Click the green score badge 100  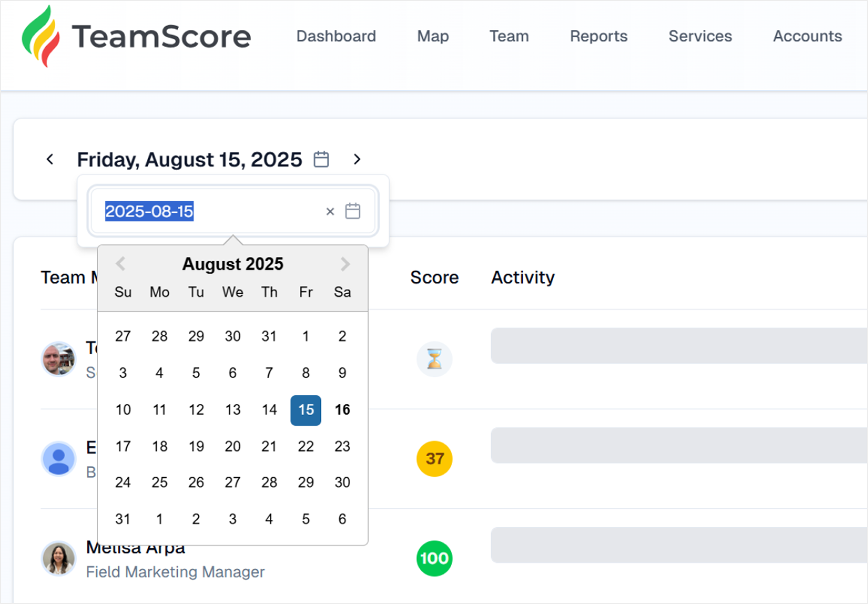434,558
